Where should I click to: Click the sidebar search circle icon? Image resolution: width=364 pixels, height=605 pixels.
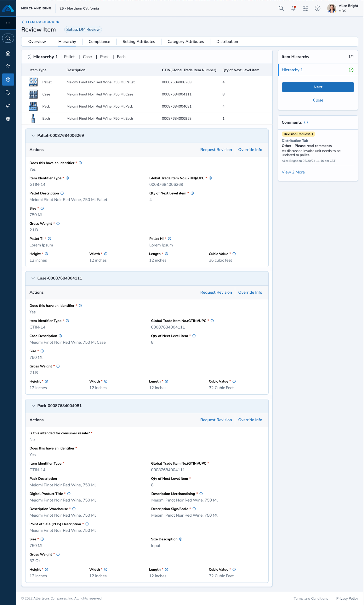tap(8, 38)
